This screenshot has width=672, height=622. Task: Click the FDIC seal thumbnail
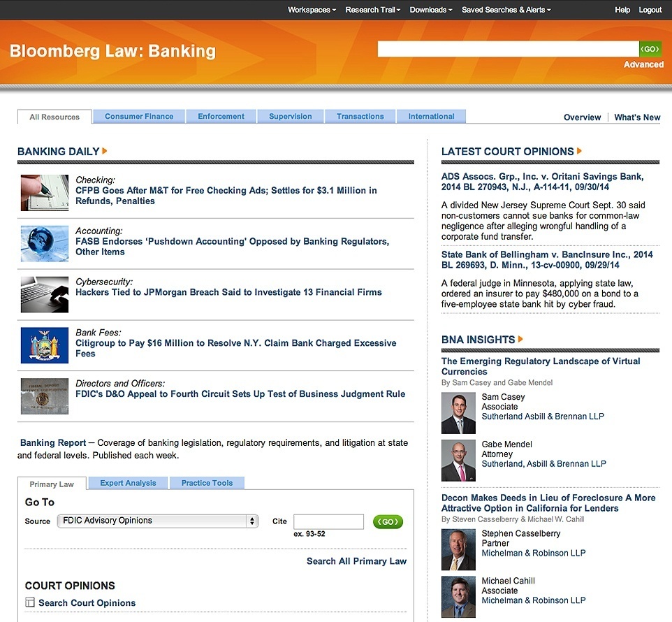pos(45,396)
